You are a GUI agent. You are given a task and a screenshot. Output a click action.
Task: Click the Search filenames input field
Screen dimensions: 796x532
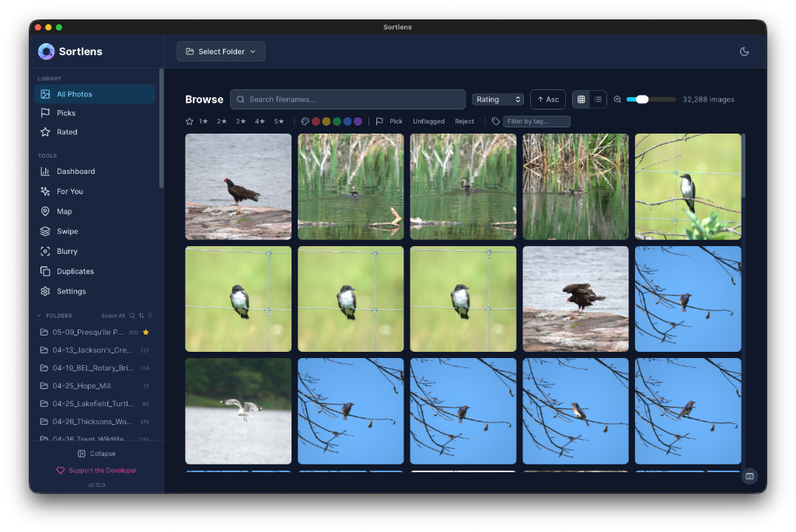(347, 99)
